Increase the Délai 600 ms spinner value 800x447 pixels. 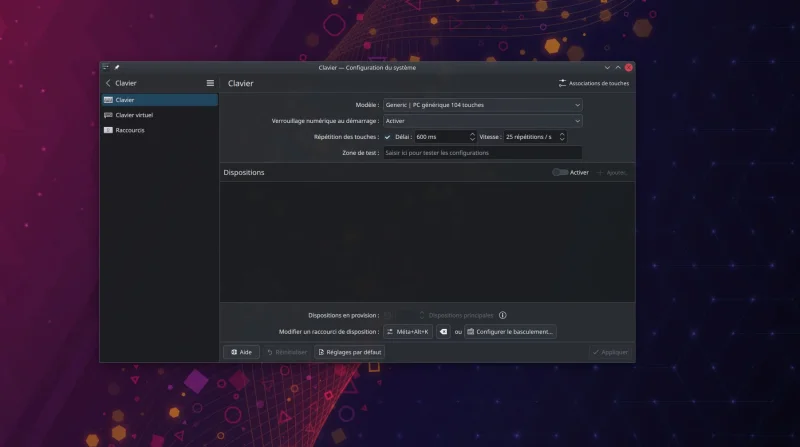(x=472, y=134)
